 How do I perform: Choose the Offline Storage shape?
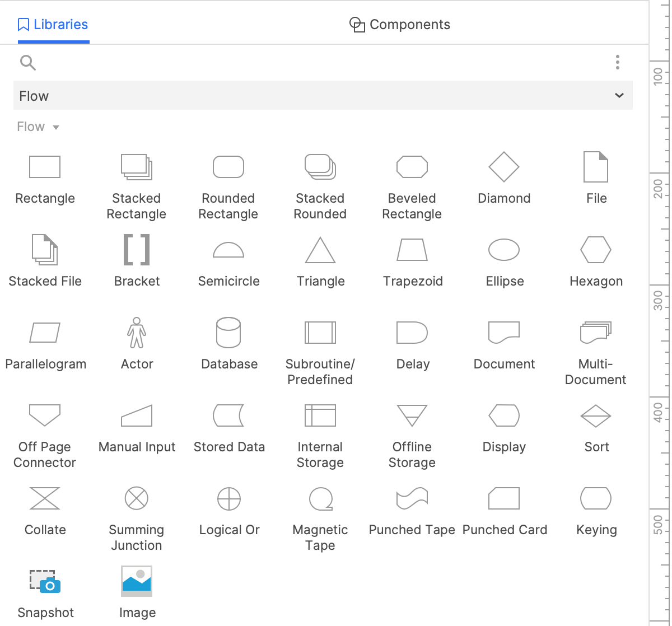(412, 415)
